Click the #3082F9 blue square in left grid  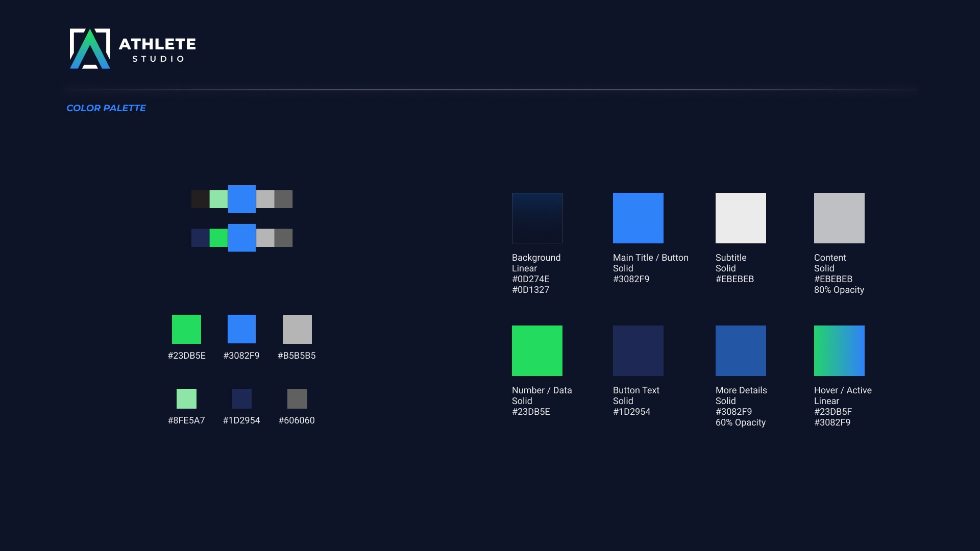[241, 329]
